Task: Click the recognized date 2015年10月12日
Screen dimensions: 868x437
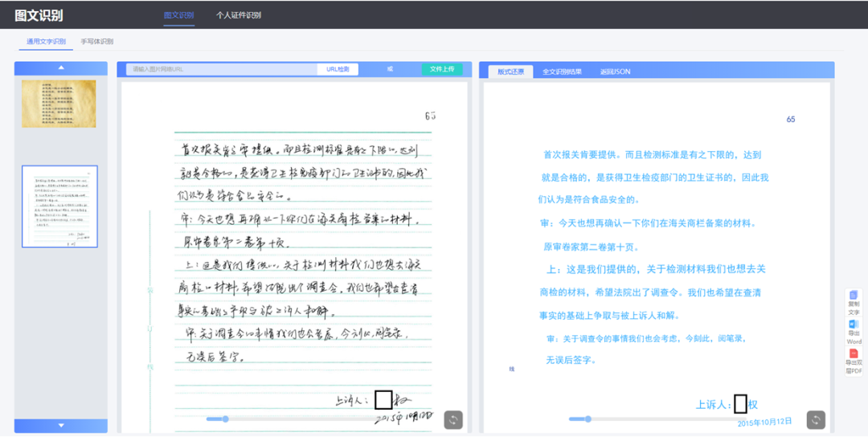Action: tap(764, 422)
